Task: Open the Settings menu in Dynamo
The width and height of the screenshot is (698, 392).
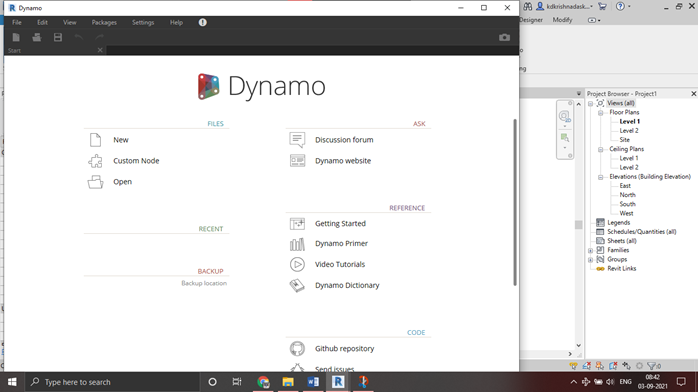Action: 143,22
